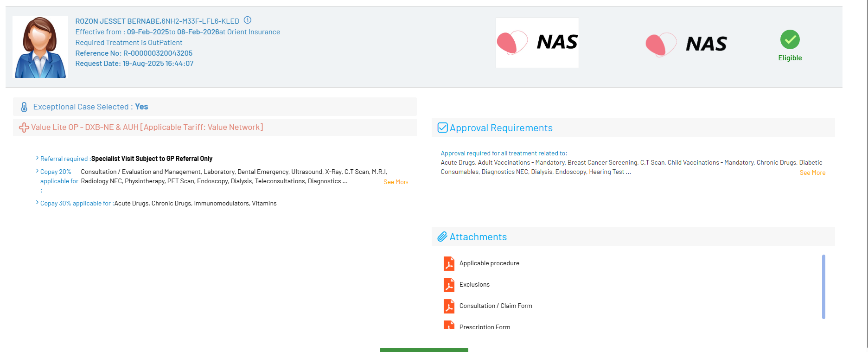Click See More under Approval Requirements
The image size is (868, 352).
point(812,173)
